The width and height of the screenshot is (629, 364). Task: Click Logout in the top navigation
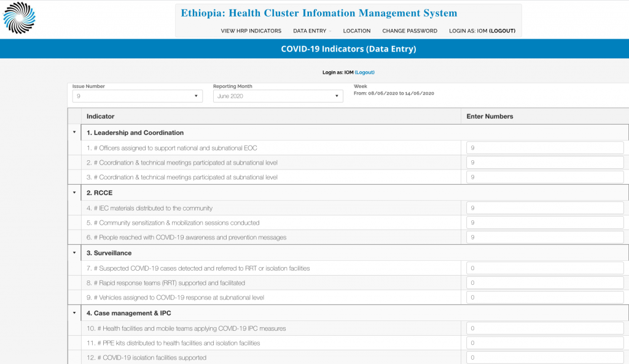[502, 31]
